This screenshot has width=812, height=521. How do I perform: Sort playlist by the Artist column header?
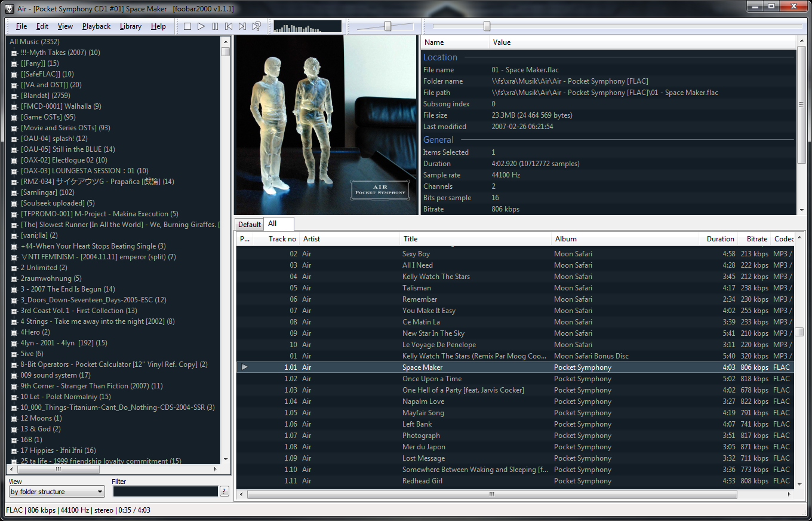click(x=349, y=239)
